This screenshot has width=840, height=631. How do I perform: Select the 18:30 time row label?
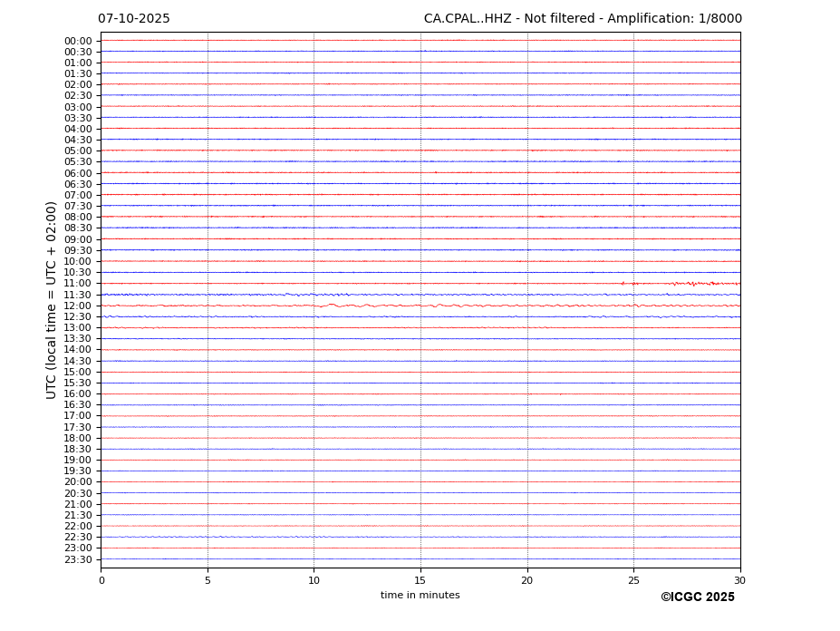78,449
